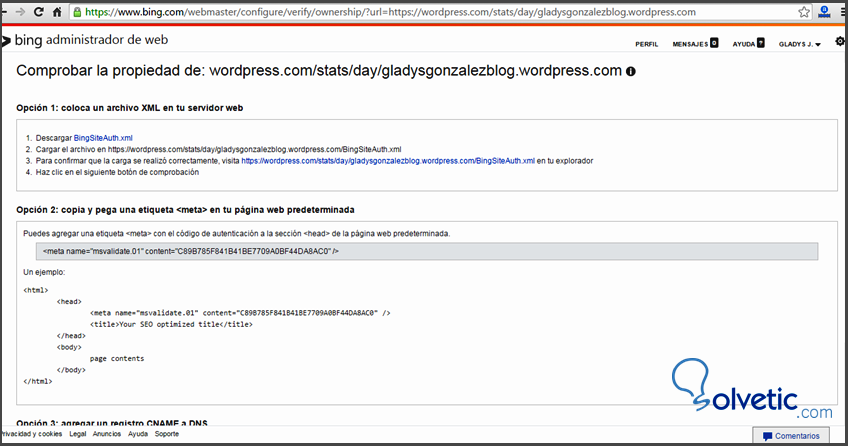Click the green padlock security icon
848x446 pixels.
pyautogui.click(x=77, y=12)
